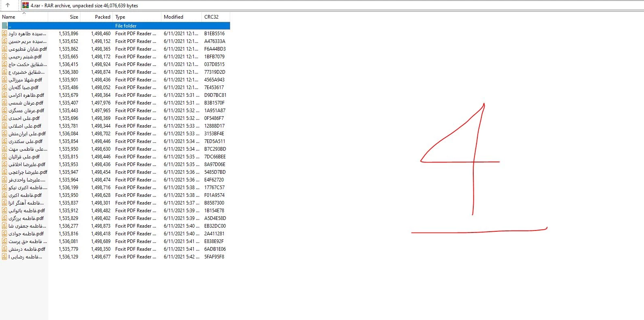Select the file عرفان شمسی.pdf
This screenshot has width=644, height=320.
coord(26,103)
